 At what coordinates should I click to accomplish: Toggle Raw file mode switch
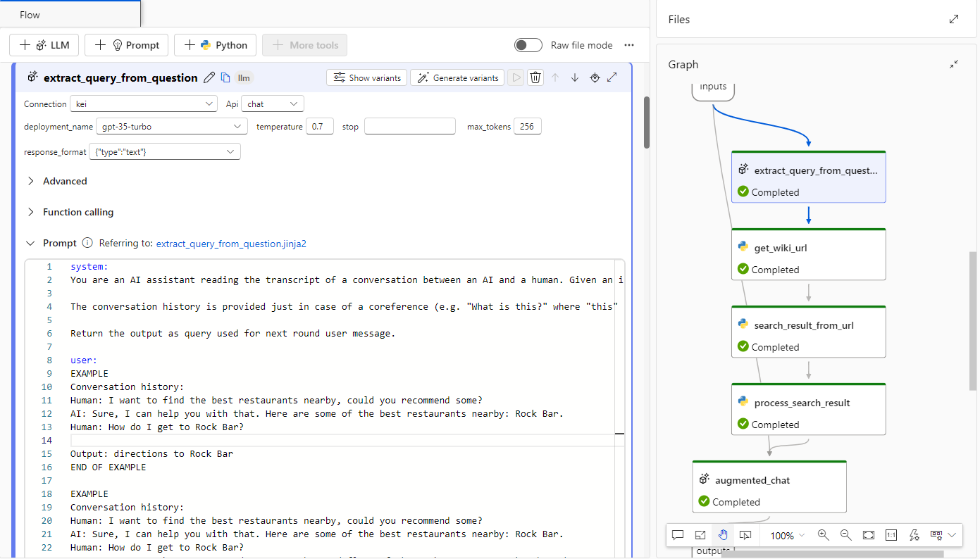click(x=528, y=45)
